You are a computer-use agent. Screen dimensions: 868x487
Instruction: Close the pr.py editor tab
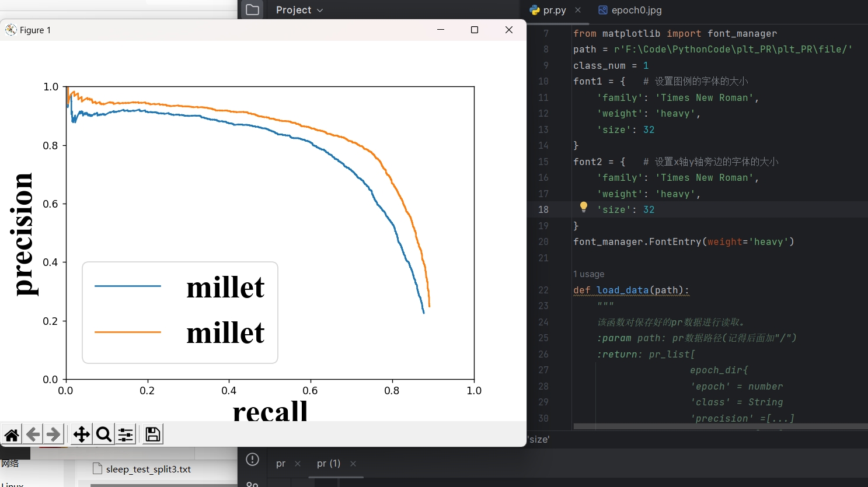578,10
